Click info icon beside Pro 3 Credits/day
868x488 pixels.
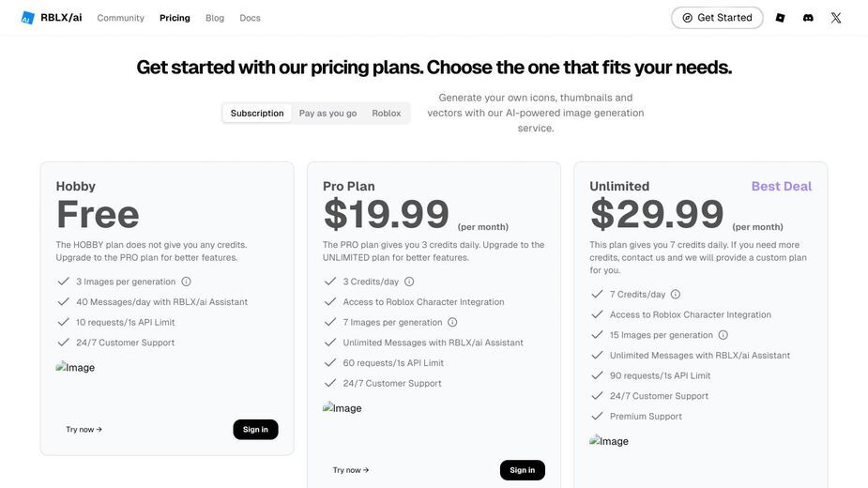click(x=409, y=282)
